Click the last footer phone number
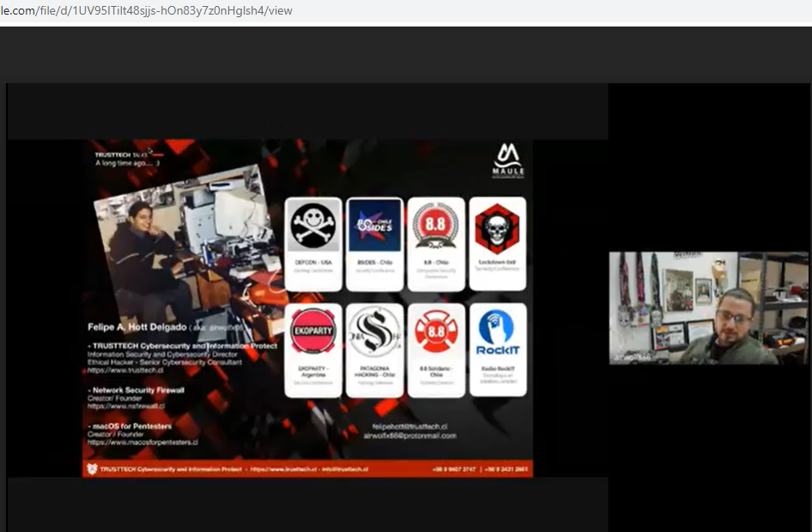The image size is (812, 532). coord(506,469)
